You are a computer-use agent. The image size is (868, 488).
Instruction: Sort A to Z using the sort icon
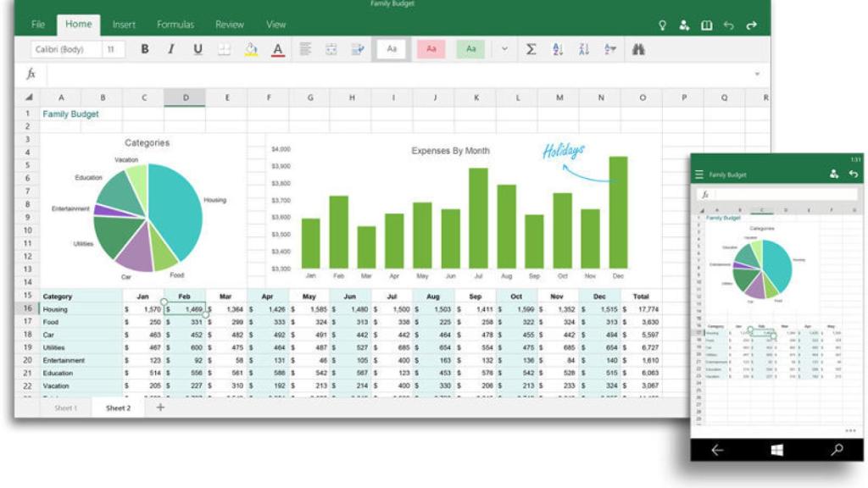click(557, 49)
